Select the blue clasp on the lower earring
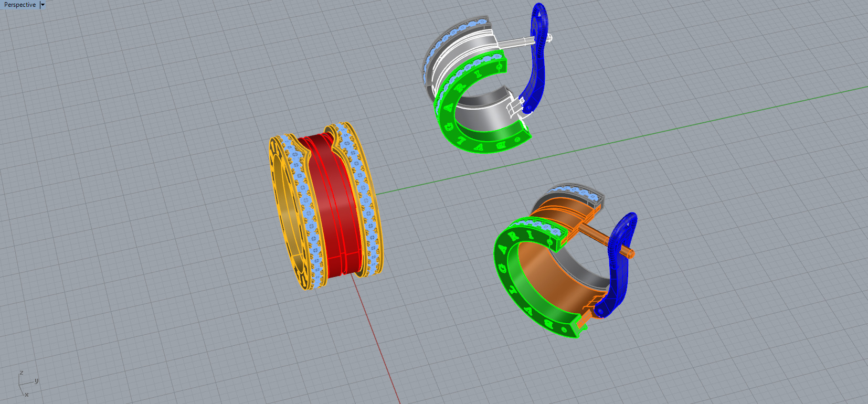Viewport: 868px width, 404px height. [x=618, y=265]
